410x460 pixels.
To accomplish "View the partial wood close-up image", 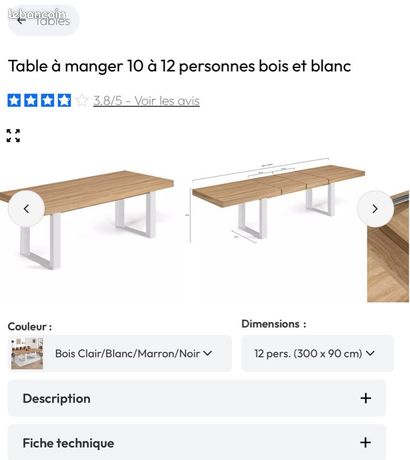I will pos(388,247).
